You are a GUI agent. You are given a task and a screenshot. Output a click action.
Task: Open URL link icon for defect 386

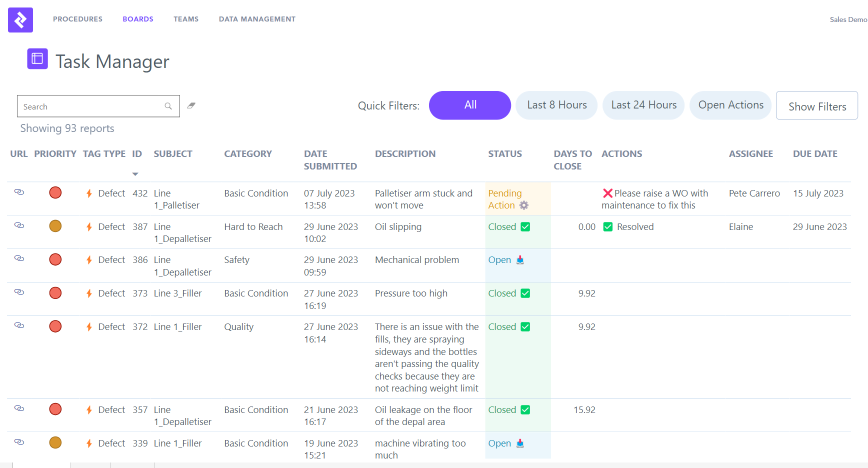pos(19,258)
